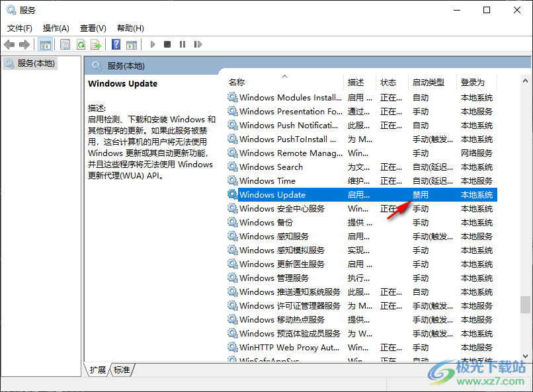Click gear icon of Windows Time row
This screenshot has width=533, height=392.
233,180
